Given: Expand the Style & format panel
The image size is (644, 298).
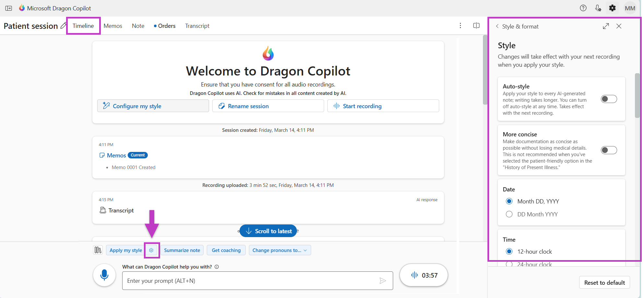Looking at the screenshot, I should (606, 26).
